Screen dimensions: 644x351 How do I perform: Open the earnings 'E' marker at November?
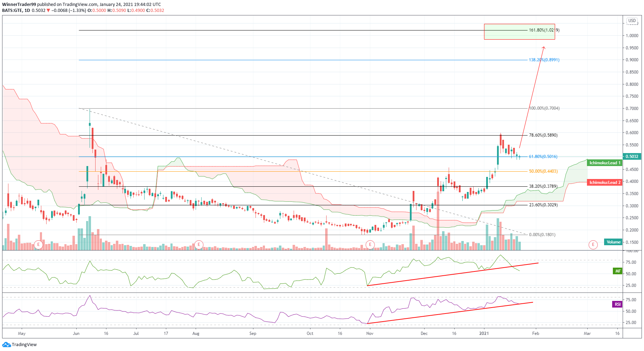pyautogui.click(x=370, y=245)
